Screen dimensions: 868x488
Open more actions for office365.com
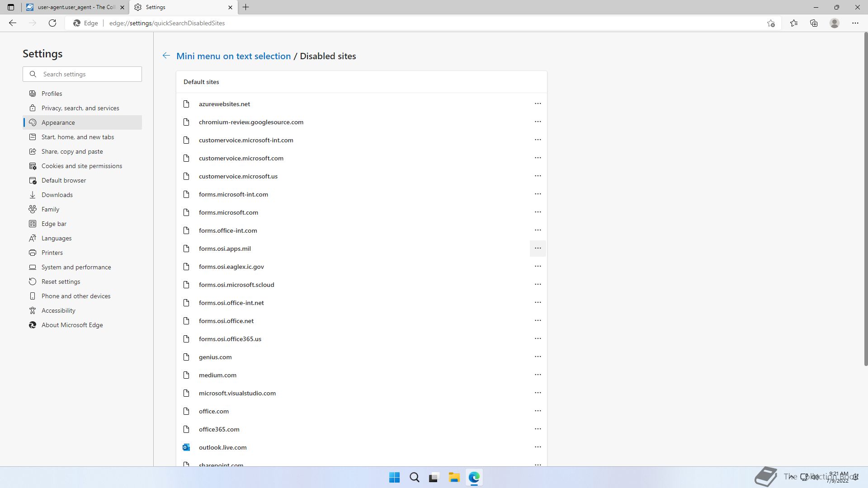click(538, 429)
